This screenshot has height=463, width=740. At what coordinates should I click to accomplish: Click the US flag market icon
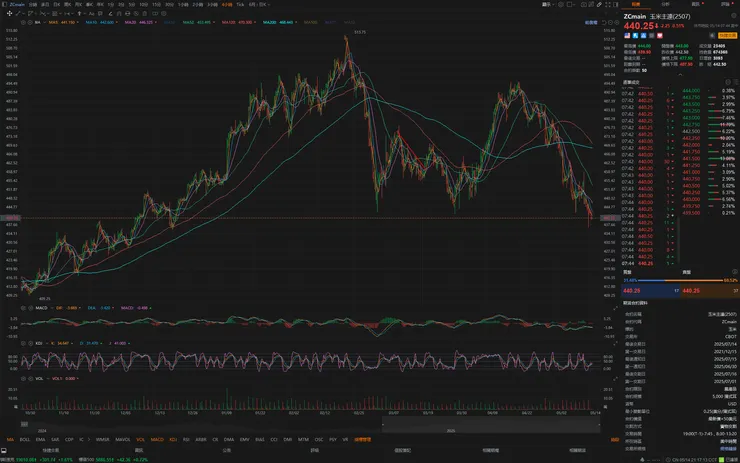pyautogui.click(x=627, y=35)
